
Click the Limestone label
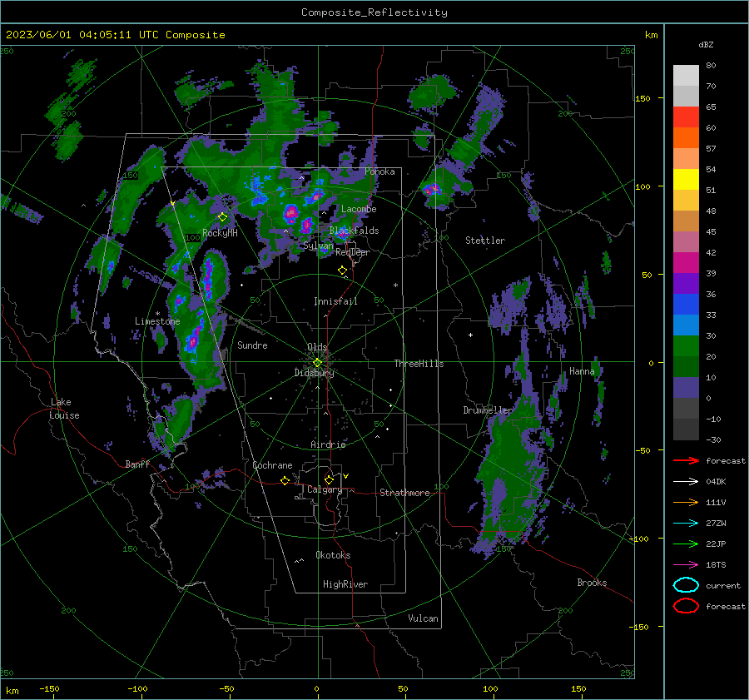point(157,321)
